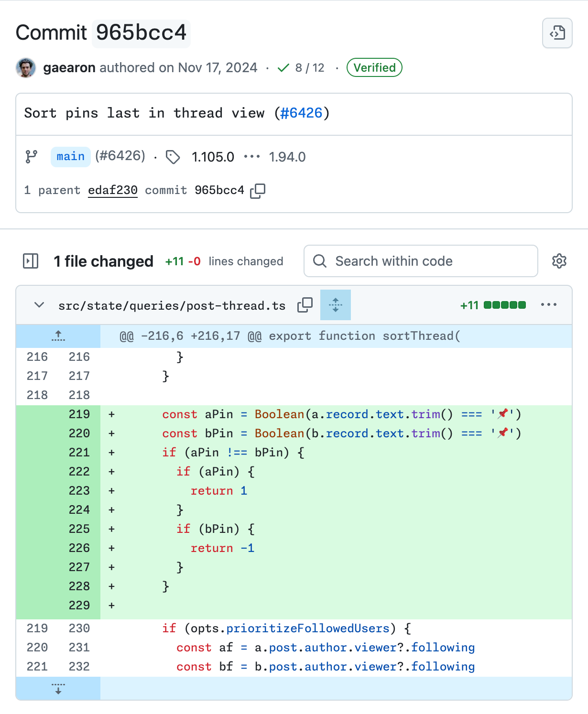Open the browse repository files icon button
Image resolution: width=588 pixels, height=714 pixels.
coord(557,33)
